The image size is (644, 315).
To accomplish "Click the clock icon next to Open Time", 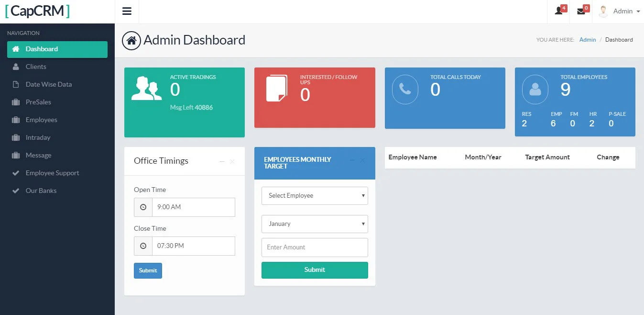I will [x=143, y=207].
